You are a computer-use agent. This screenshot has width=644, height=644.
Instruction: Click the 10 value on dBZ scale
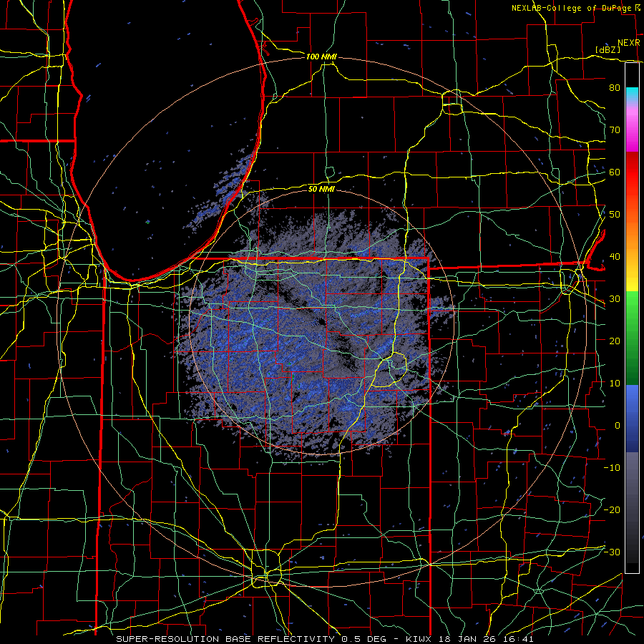[615, 384]
